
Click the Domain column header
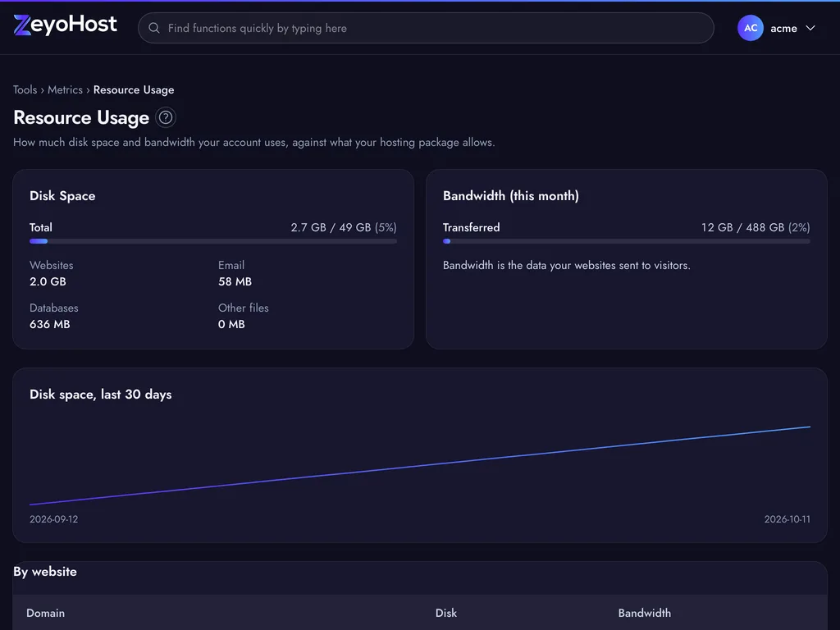click(x=46, y=613)
